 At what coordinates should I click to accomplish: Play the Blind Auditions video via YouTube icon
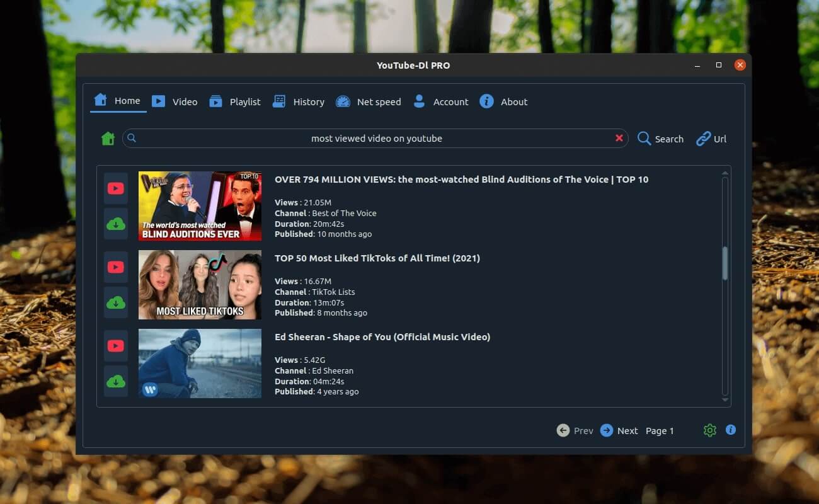point(116,188)
